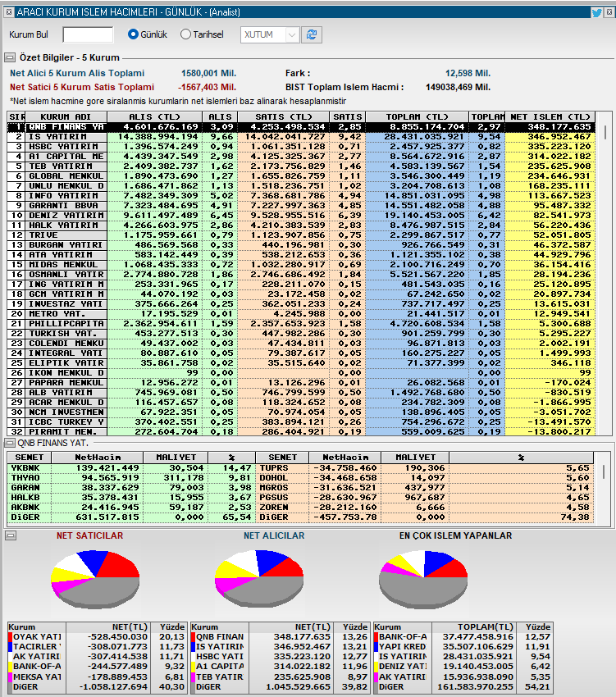Sort by SATIS (TL) column header
Viewport: 616px width, 697px height.
coord(284,117)
